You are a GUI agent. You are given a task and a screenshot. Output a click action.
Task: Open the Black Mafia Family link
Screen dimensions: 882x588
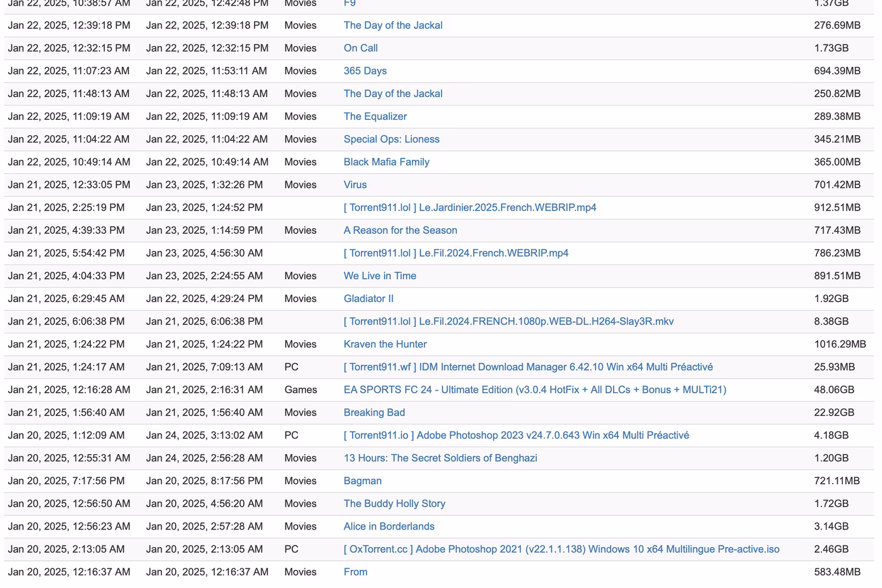(x=387, y=162)
